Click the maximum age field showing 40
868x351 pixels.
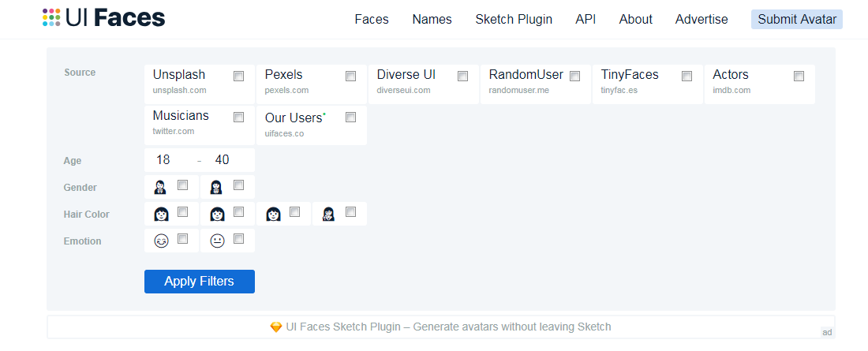click(222, 160)
